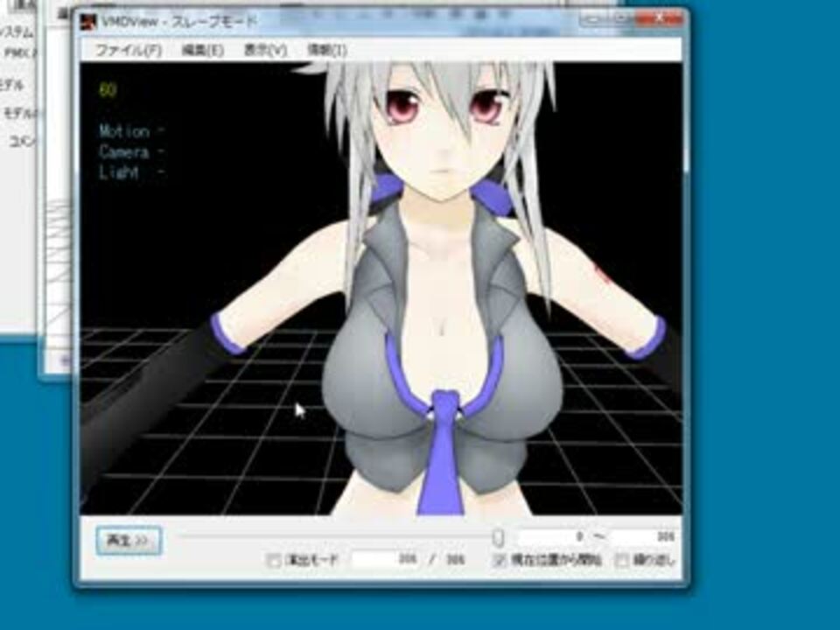Click the playback position slider handle
The height and width of the screenshot is (630, 840).
(498, 537)
